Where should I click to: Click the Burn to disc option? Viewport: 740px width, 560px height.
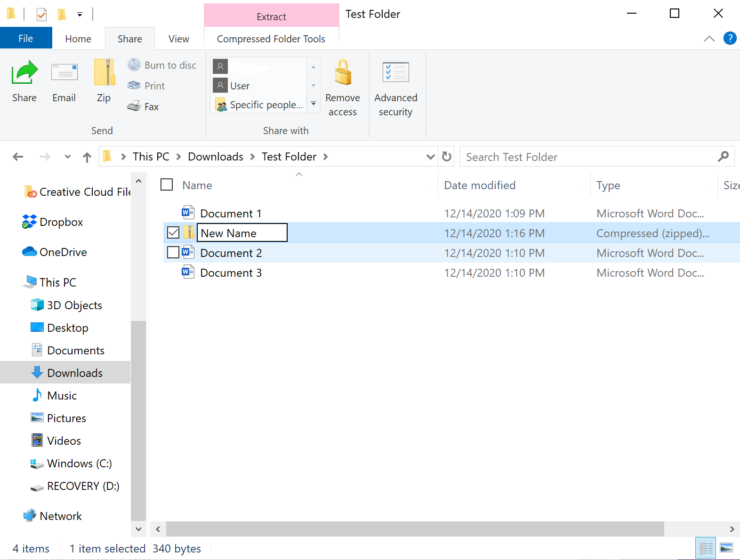162,65
